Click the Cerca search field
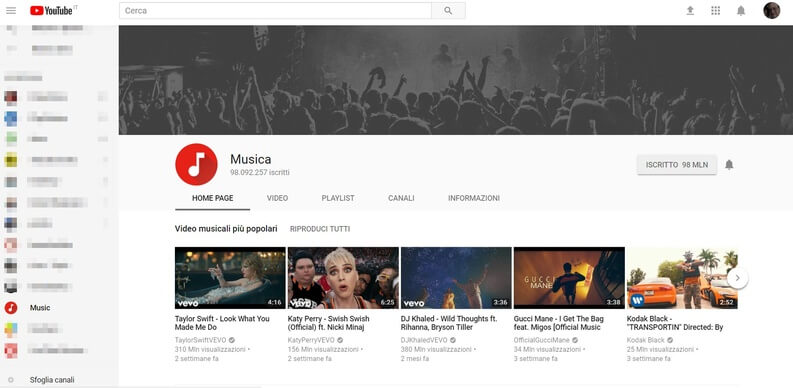Screen dimensions: 793x388 [x=275, y=11]
